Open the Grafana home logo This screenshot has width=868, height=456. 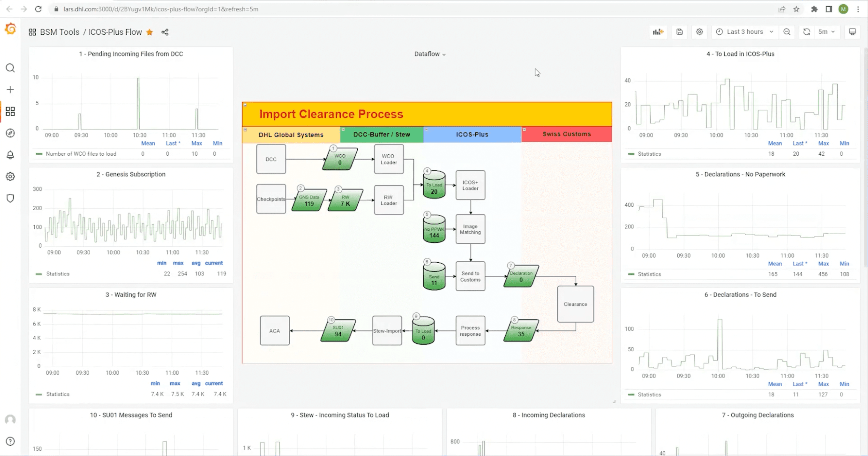click(x=10, y=29)
